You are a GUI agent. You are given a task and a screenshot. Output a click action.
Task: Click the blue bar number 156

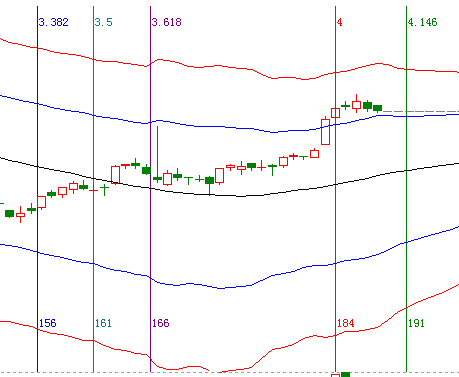[48, 323]
